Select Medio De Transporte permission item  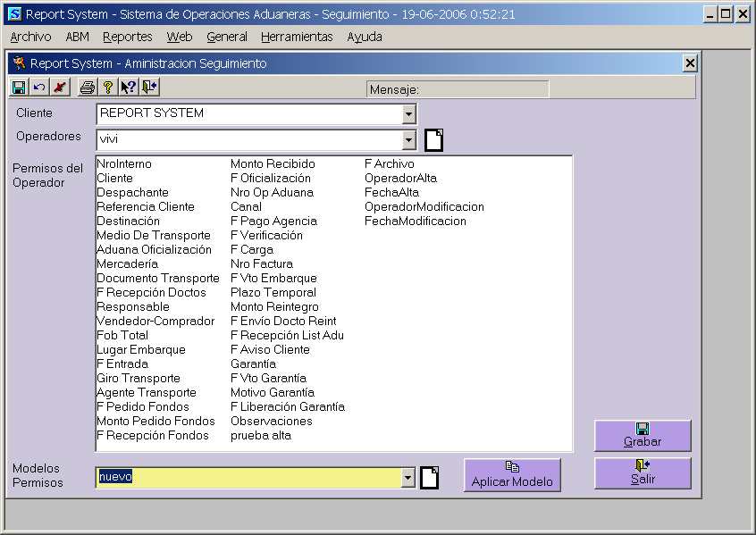pyautogui.click(x=154, y=235)
